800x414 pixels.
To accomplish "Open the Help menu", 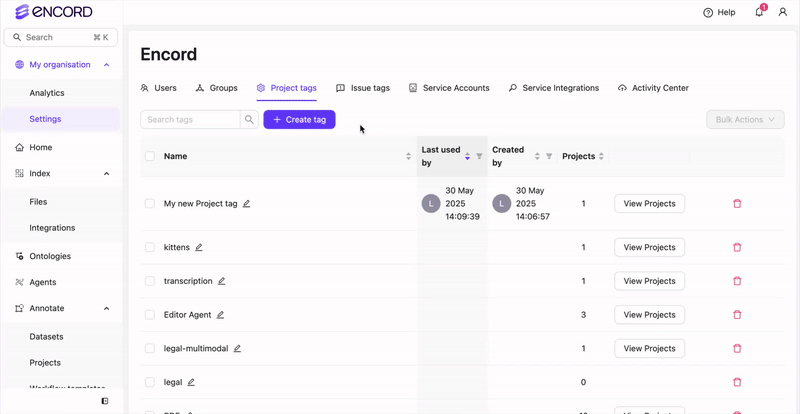I will coord(719,12).
